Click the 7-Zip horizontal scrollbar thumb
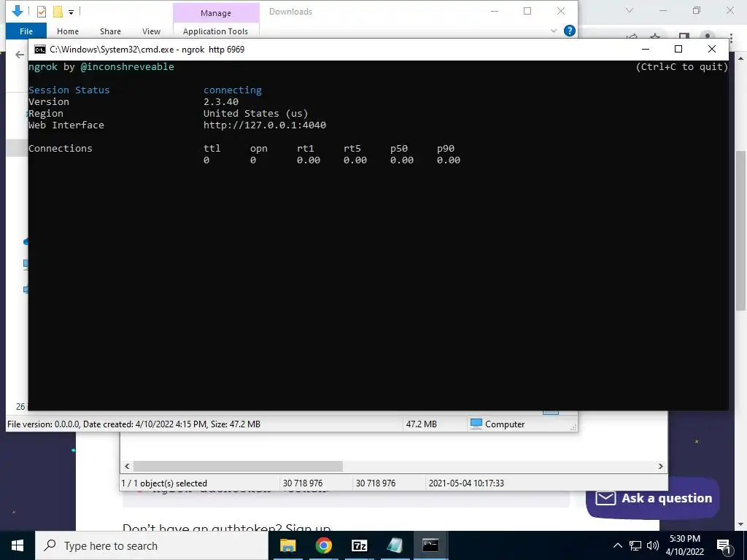747x560 pixels. (238, 466)
